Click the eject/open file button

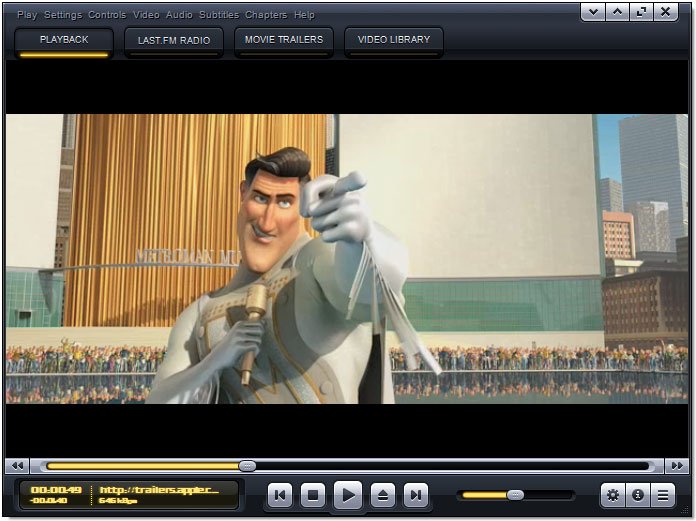[x=383, y=494]
